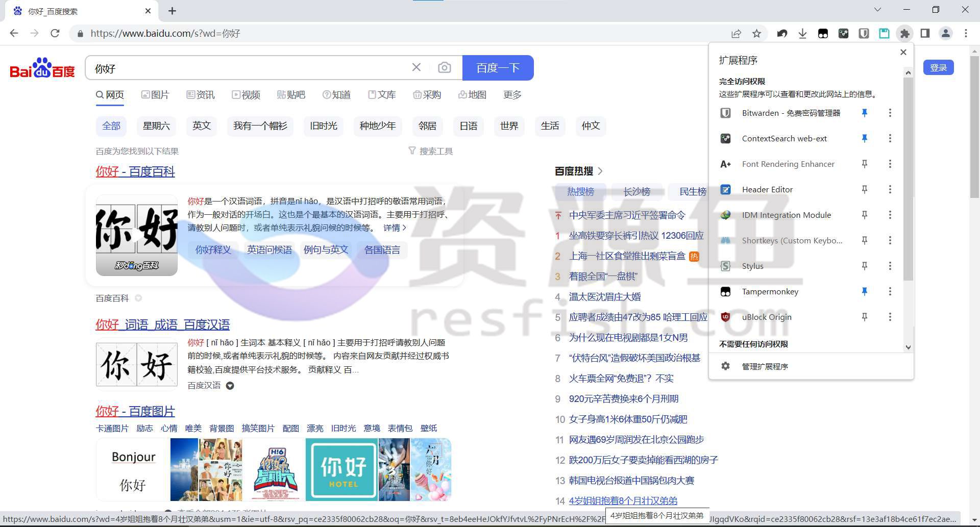This screenshot has width=980, height=527.
Task: Reload the Baidu search page
Action: (55, 34)
